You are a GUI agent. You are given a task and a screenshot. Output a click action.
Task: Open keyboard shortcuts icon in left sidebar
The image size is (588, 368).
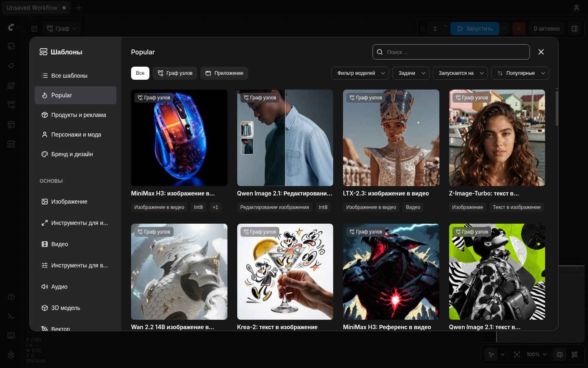coord(11,336)
